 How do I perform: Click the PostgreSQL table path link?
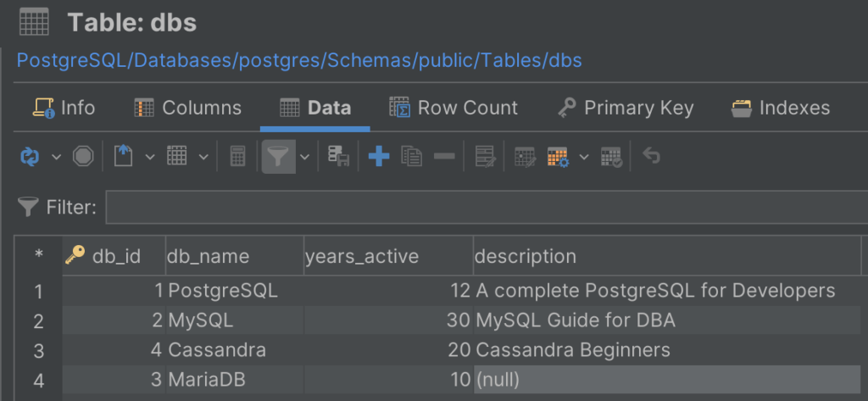[x=299, y=60]
